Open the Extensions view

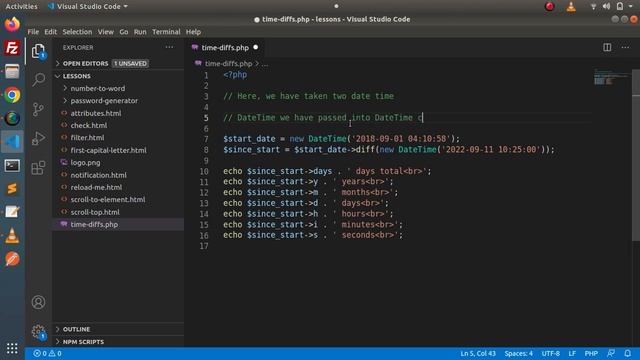(x=38, y=168)
